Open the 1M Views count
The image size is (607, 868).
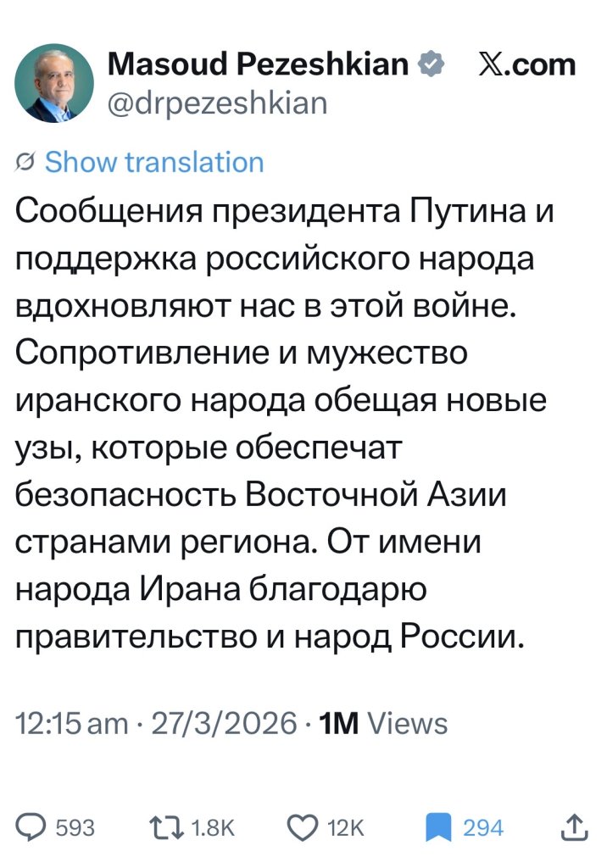pos(381,723)
